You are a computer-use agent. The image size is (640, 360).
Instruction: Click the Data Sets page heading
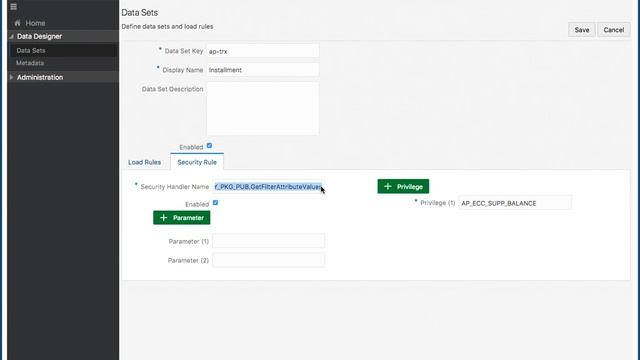140,13
